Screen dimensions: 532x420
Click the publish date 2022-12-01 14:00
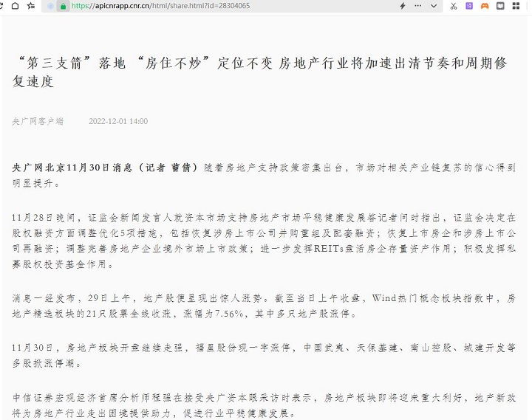point(118,121)
